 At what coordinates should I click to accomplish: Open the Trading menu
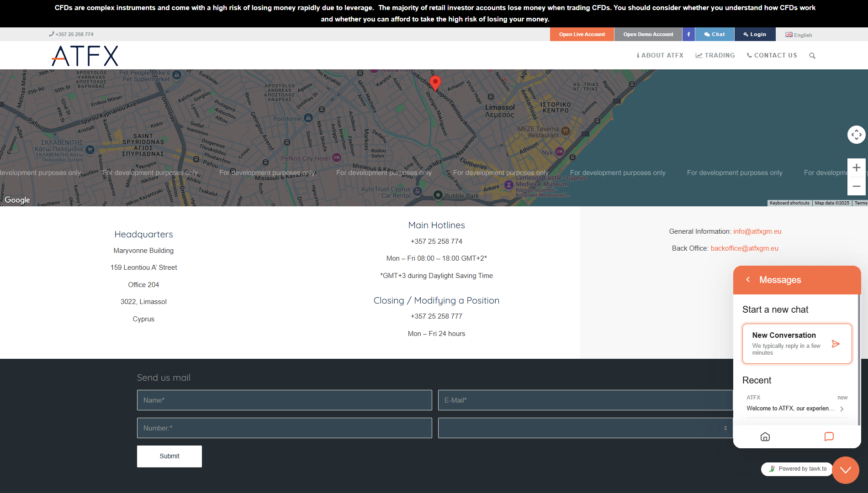click(715, 55)
